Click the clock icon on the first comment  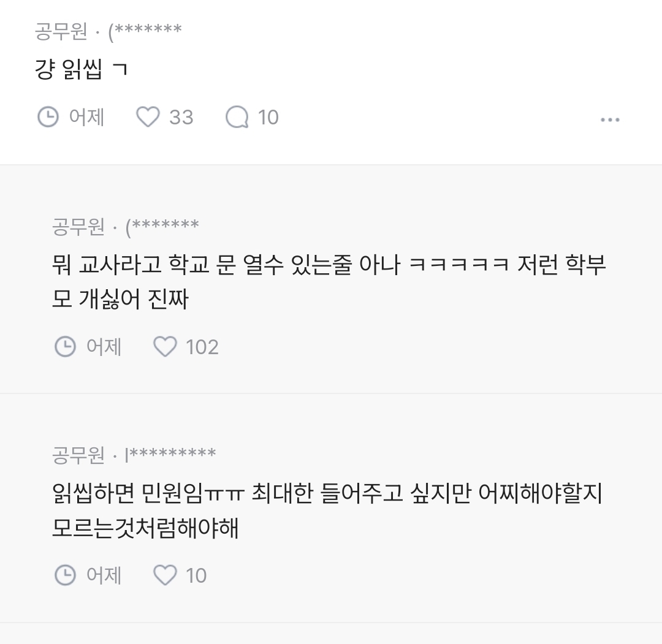(x=48, y=116)
